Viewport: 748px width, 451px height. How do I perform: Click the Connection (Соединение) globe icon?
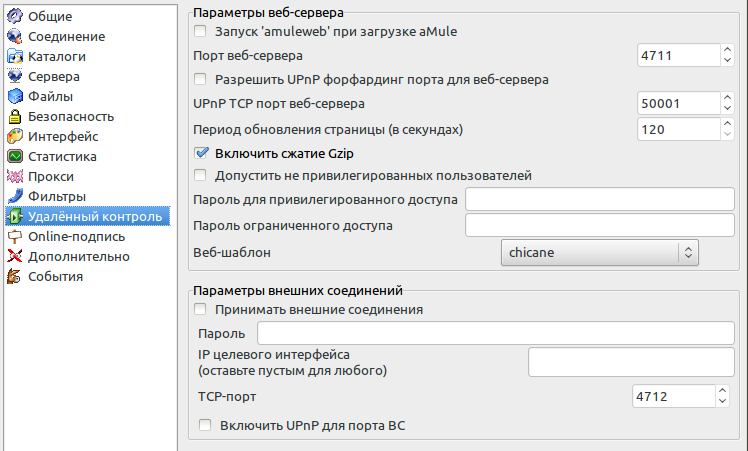(15, 36)
